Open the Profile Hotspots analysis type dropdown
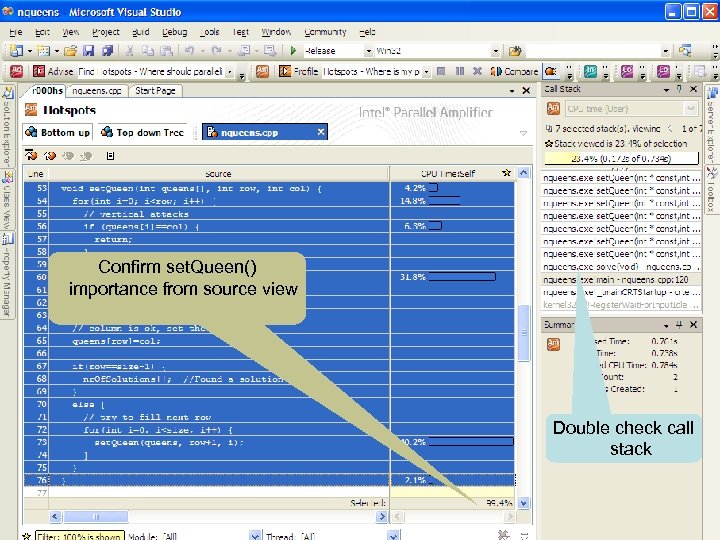Image resolution: width=720 pixels, height=540 pixels. tap(427, 72)
